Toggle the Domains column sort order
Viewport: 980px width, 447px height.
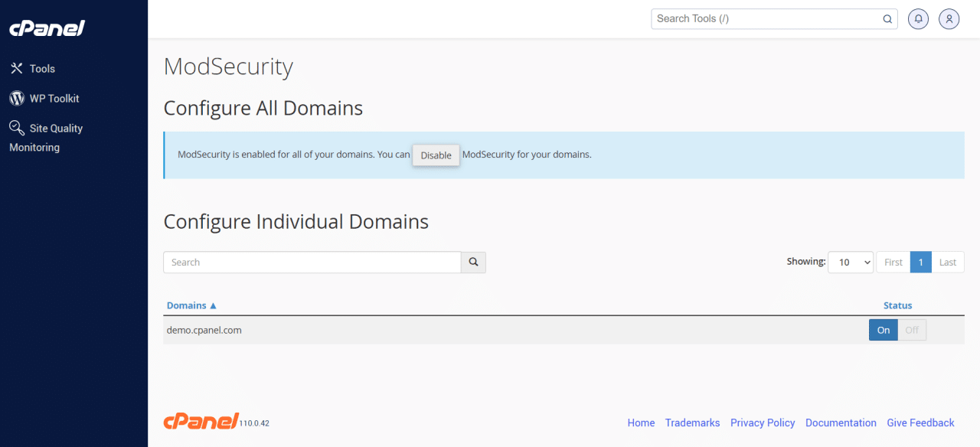click(186, 305)
